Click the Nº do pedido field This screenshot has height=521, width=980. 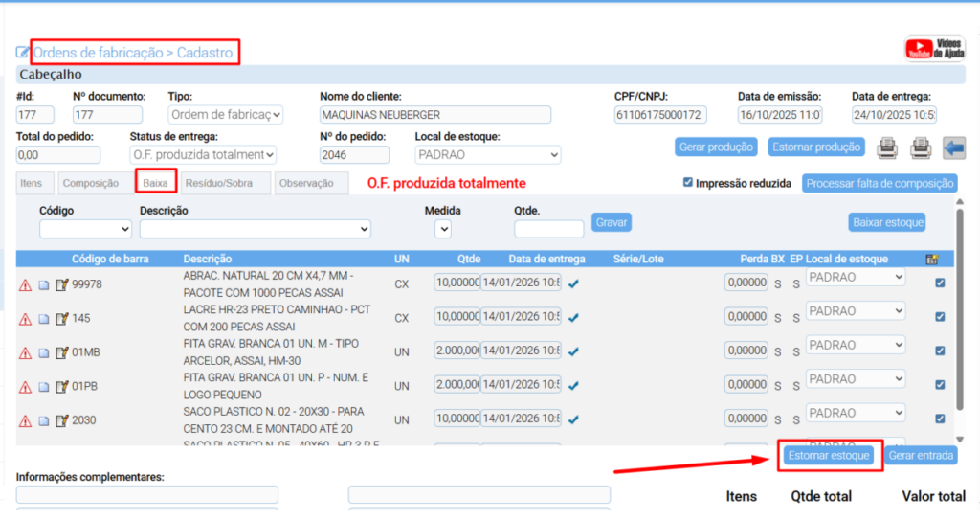click(x=354, y=154)
